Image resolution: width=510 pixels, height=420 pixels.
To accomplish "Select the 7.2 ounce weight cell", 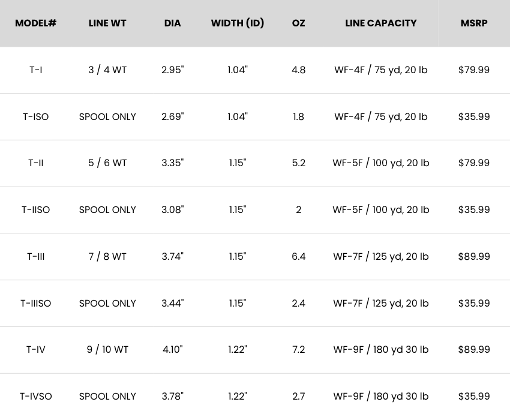I will [298, 349].
